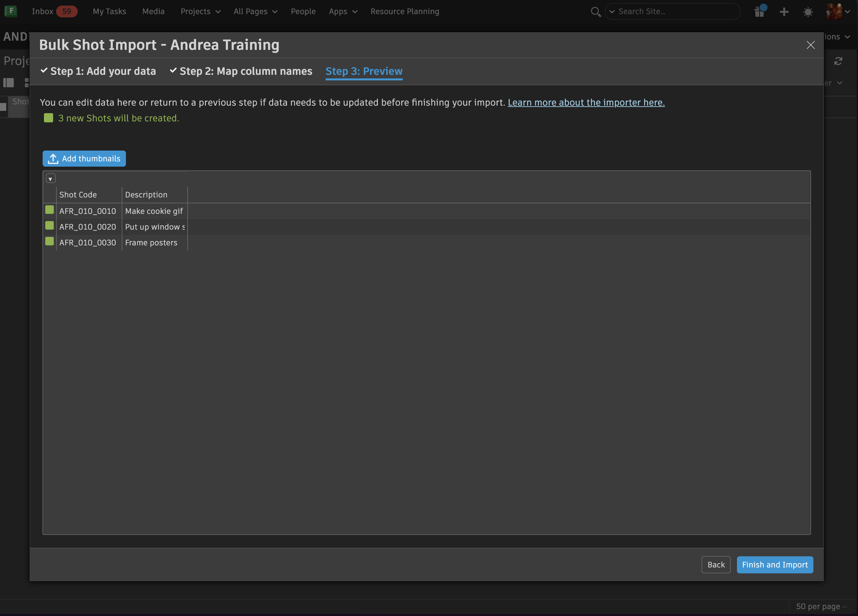Click green status square for AFR_010_0010
Screen dimensions: 858x616
[50, 210]
